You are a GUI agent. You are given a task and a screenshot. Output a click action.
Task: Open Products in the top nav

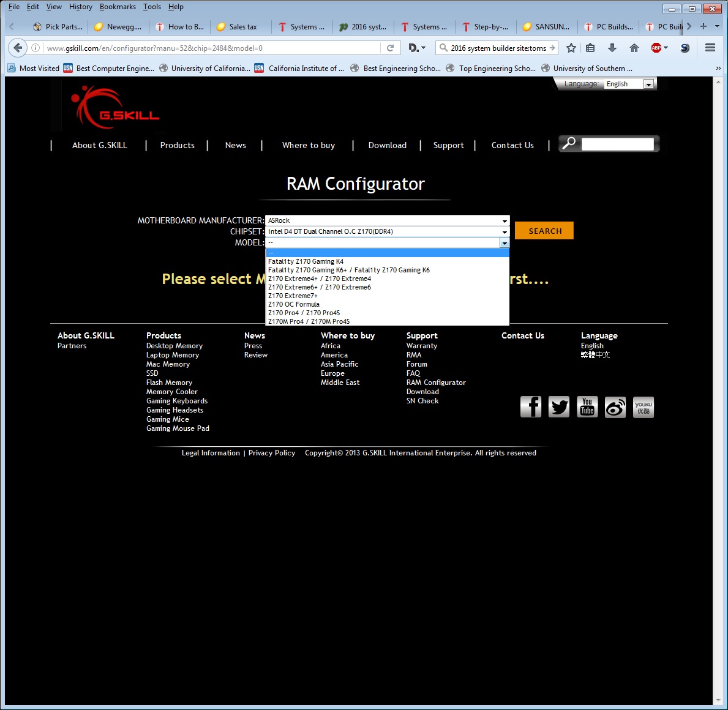(x=178, y=145)
